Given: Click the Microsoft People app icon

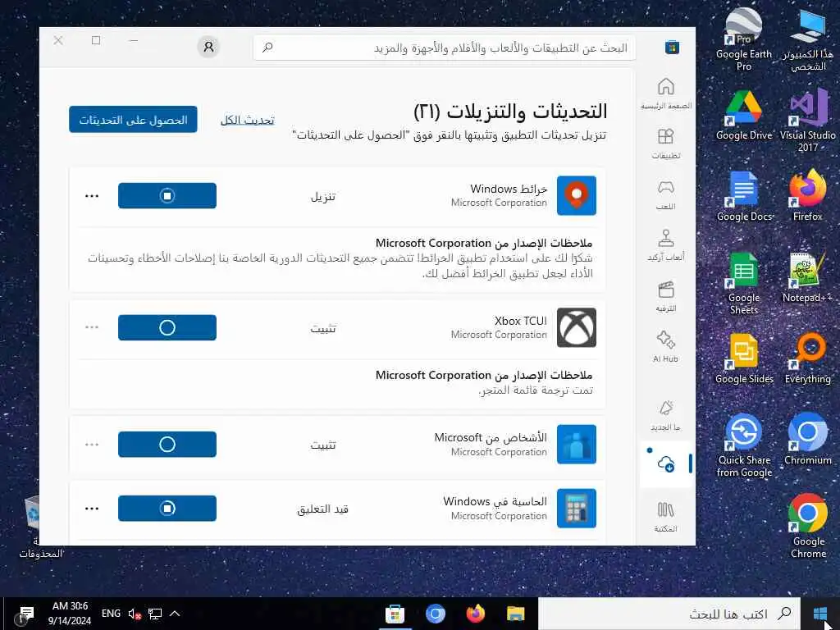Looking at the screenshot, I should (x=577, y=444).
